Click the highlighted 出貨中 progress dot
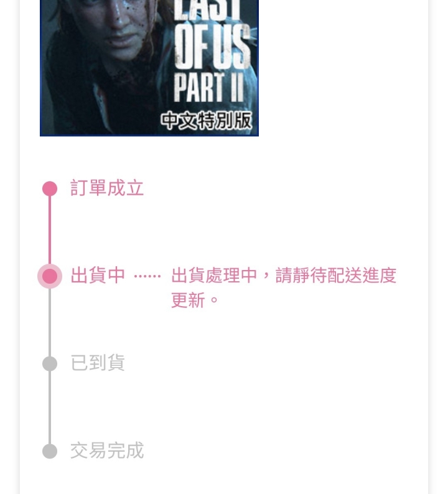The image size is (448, 494). 50,276
